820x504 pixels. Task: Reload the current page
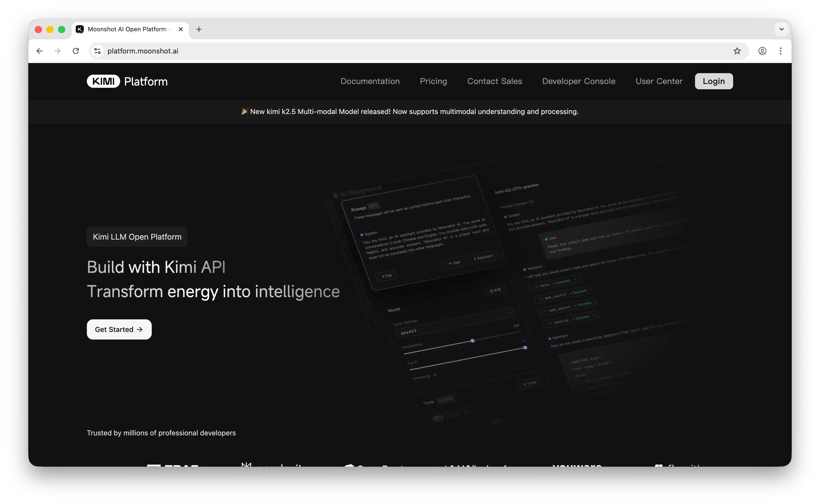(x=76, y=51)
